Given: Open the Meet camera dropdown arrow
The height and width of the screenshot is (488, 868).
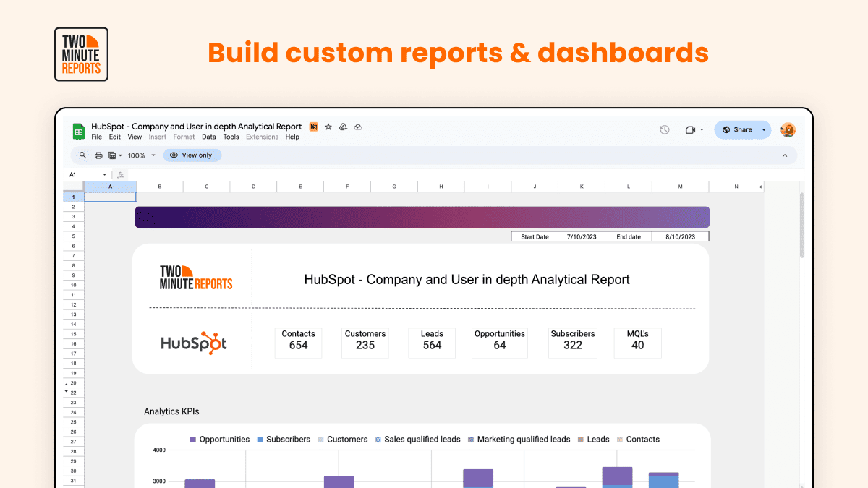Looking at the screenshot, I should point(702,130).
